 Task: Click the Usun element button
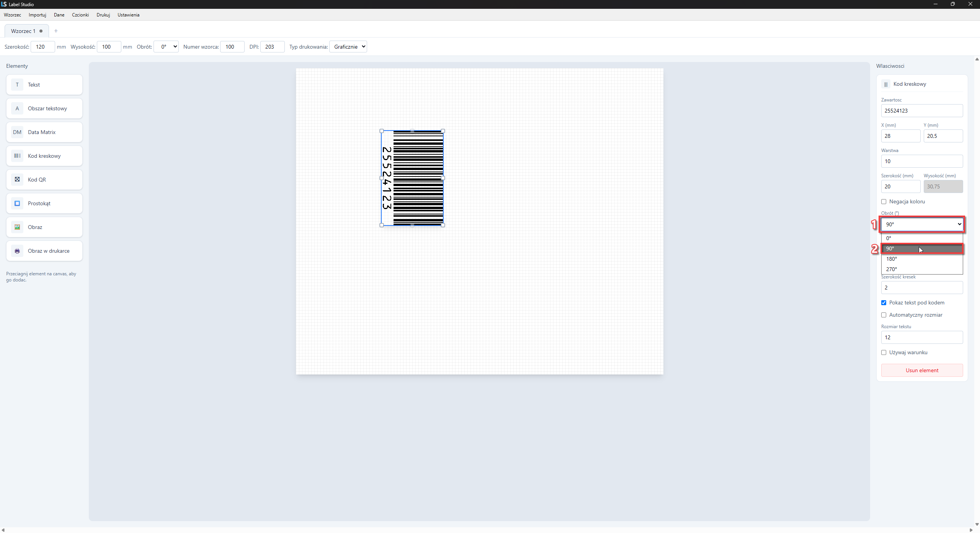pos(922,370)
